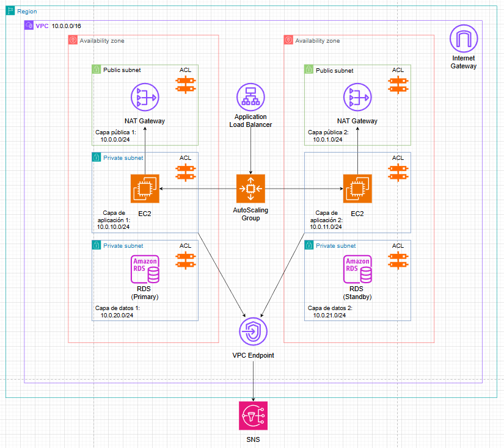Click the purple VPC cloud icon
Viewport: 504px width, 448px height.
tap(29, 25)
